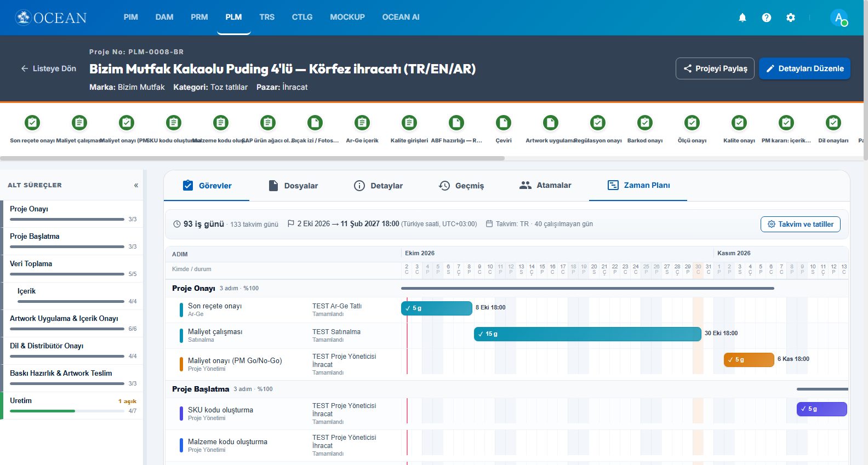Screen dimensions: 868x465
Task: Go back via Listeye Dön
Action: [48, 68]
